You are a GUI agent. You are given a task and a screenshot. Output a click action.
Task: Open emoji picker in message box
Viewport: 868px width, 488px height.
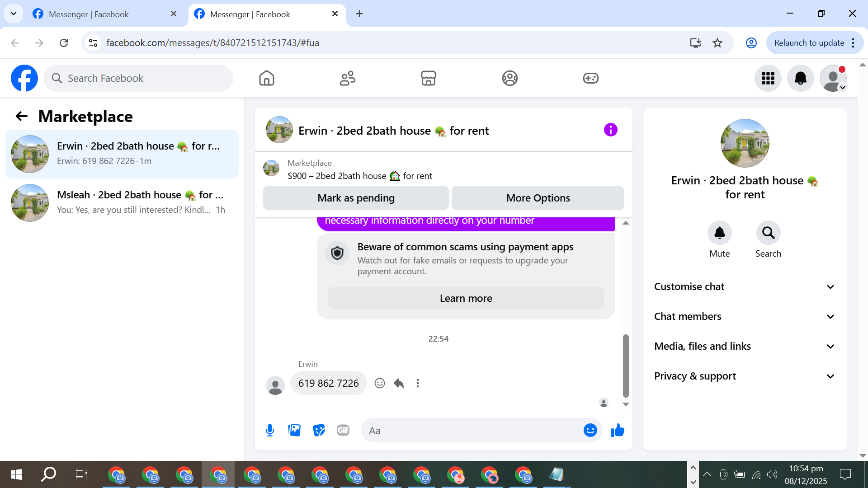590,430
